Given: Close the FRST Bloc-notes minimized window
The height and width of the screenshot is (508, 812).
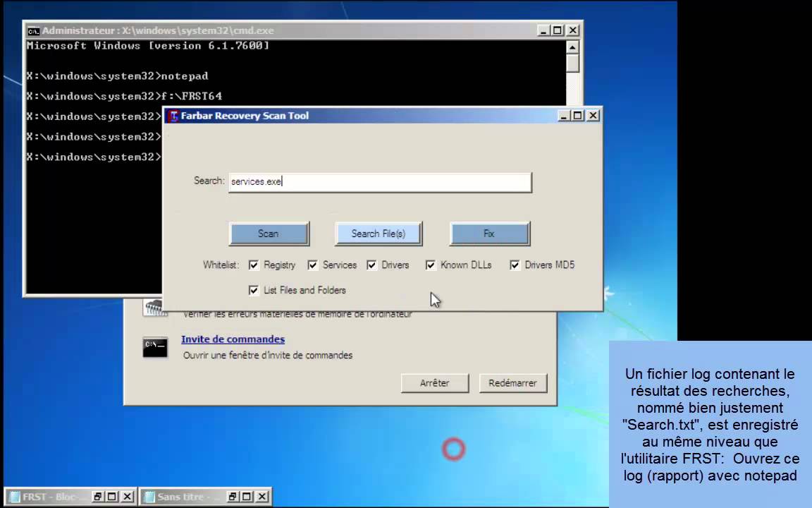Looking at the screenshot, I should (128, 497).
